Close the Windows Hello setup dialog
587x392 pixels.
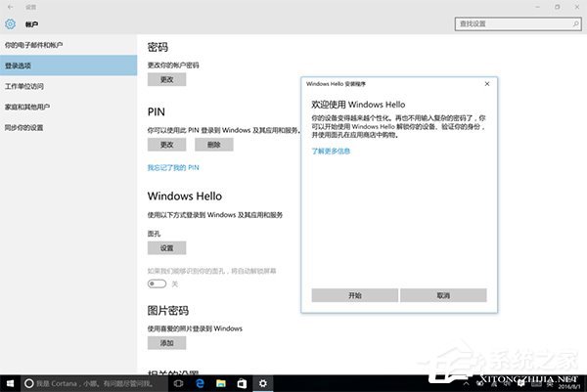coord(487,84)
